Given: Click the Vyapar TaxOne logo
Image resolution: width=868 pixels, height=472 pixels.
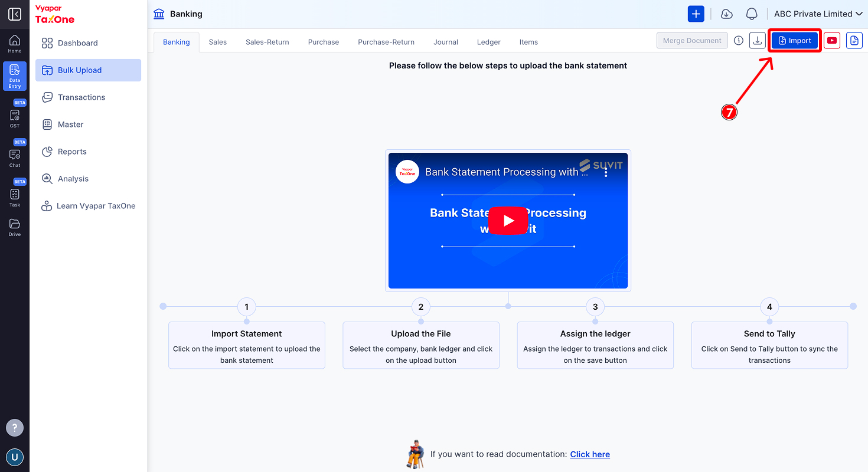Looking at the screenshot, I should click(55, 14).
